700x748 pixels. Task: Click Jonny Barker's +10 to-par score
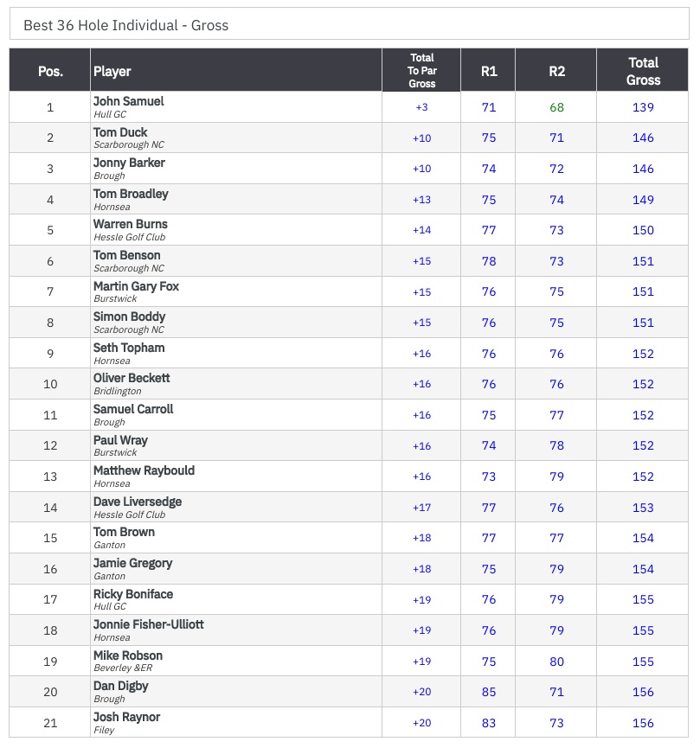(422, 169)
